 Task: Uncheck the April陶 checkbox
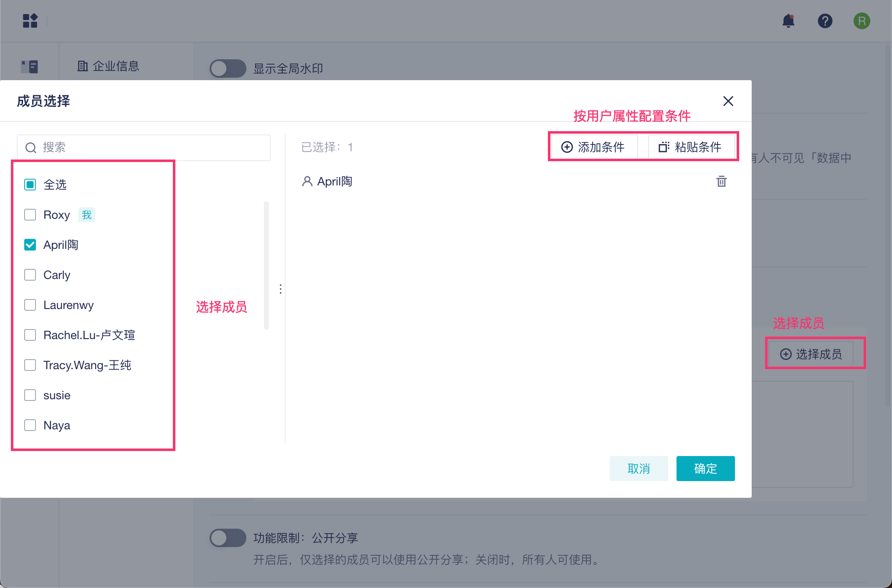click(x=30, y=245)
